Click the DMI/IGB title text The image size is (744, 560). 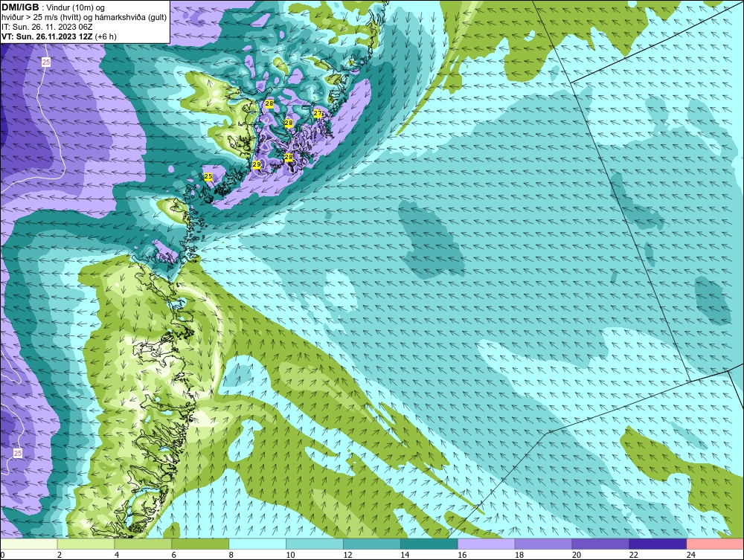pos(20,7)
